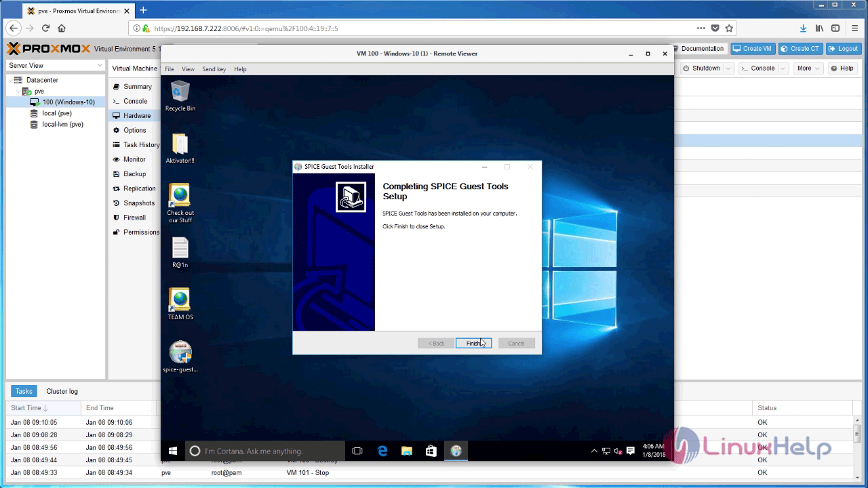Select the spice-guest installer desktop icon
This screenshot has width=868, height=488.
(x=180, y=357)
